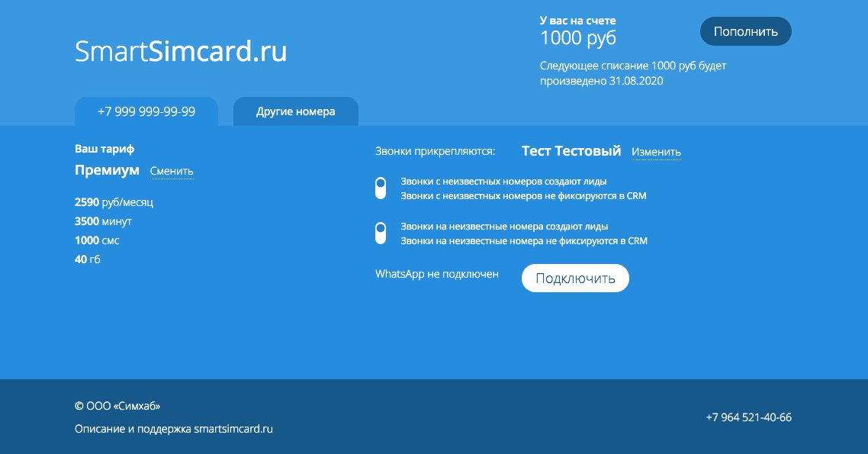This screenshot has height=454, width=868.
Task: Click the WhatsApp не подключен status text
Action: [x=437, y=274]
